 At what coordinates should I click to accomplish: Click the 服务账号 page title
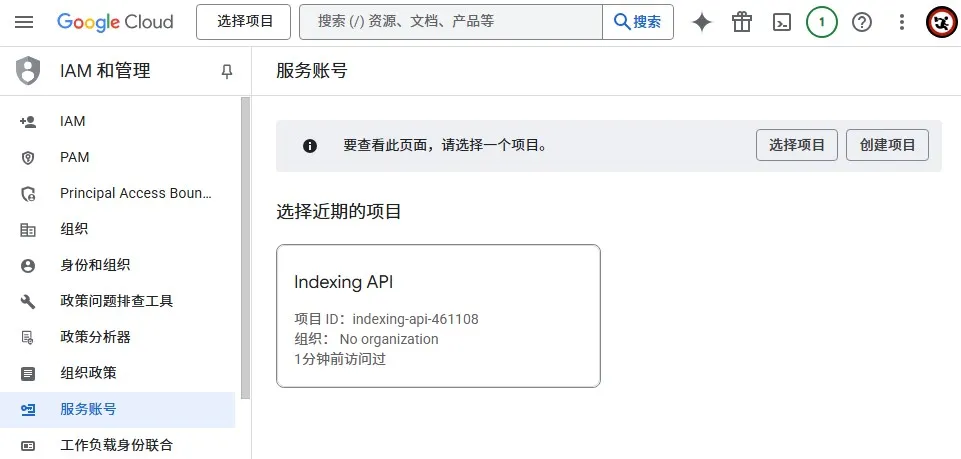point(312,71)
